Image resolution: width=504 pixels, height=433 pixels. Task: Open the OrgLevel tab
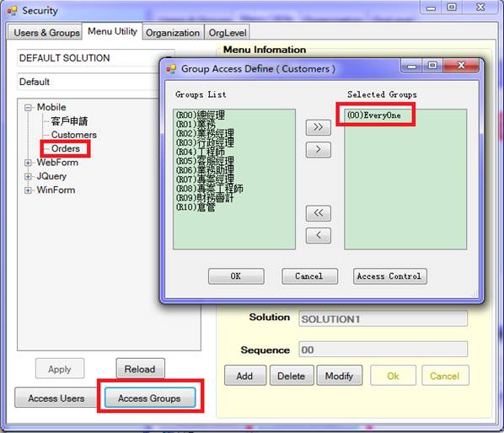pos(228,33)
